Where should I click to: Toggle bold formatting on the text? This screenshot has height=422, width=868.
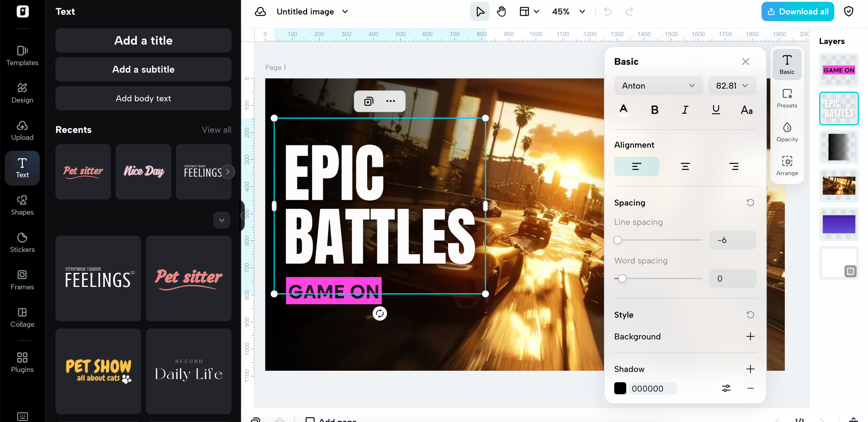pyautogui.click(x=654, y=109)
